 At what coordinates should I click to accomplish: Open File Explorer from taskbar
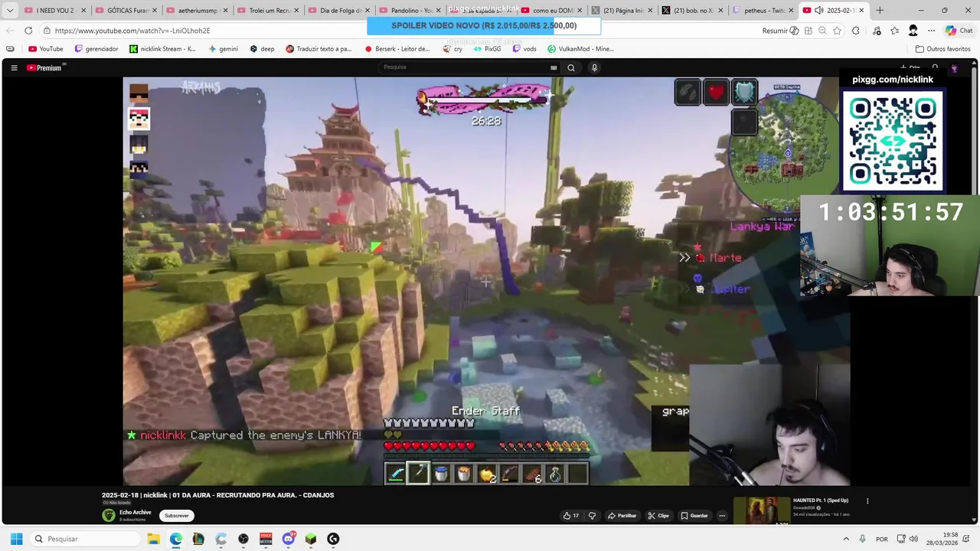153,539
